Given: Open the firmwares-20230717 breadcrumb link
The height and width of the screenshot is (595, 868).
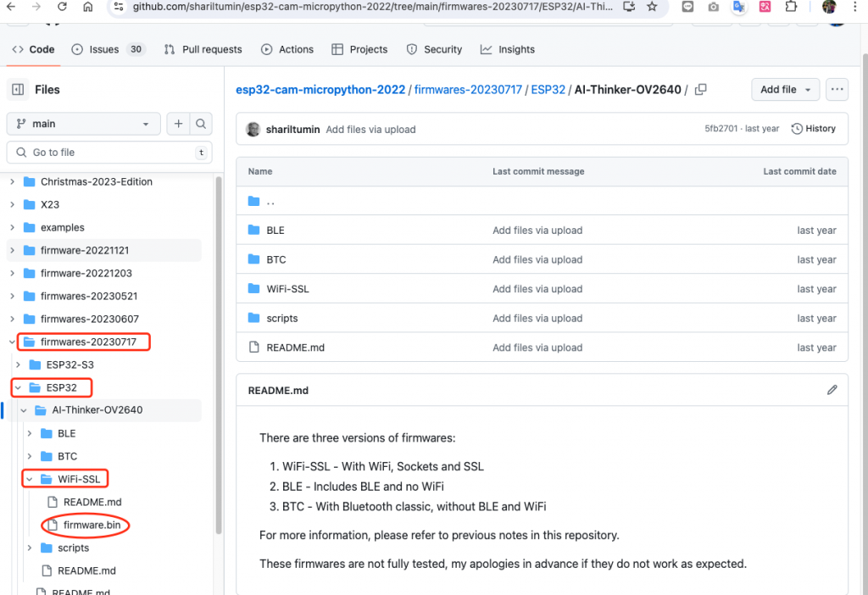Looking at the screenshot, I should pyautogui.click(x=468, y=90).
